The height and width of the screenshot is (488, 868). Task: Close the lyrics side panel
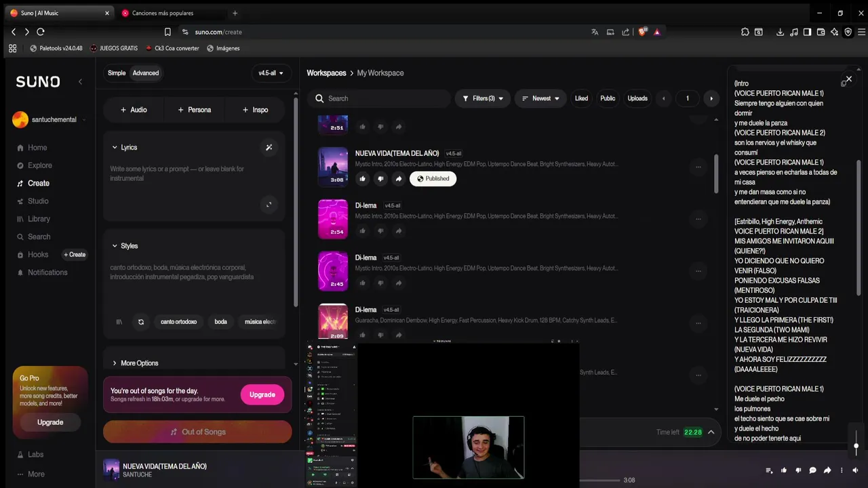tap(848, 79)
